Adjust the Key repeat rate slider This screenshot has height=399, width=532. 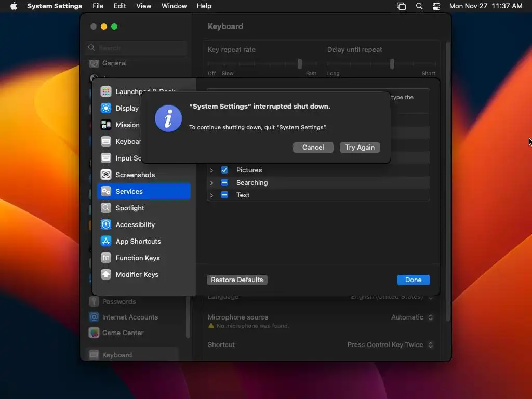[x=300, y=64]
